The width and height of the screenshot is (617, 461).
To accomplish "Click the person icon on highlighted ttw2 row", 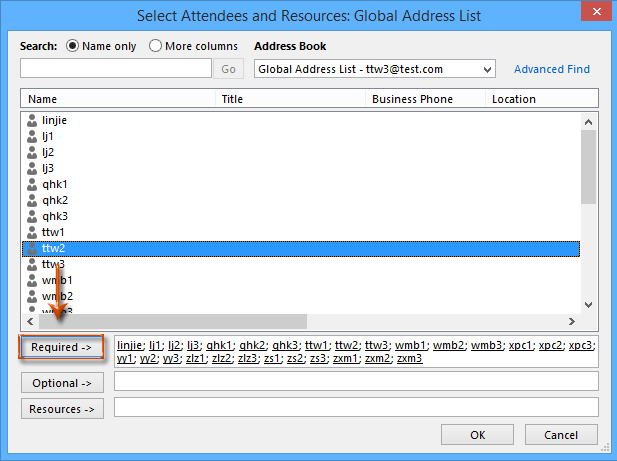I will coord(32,249).
